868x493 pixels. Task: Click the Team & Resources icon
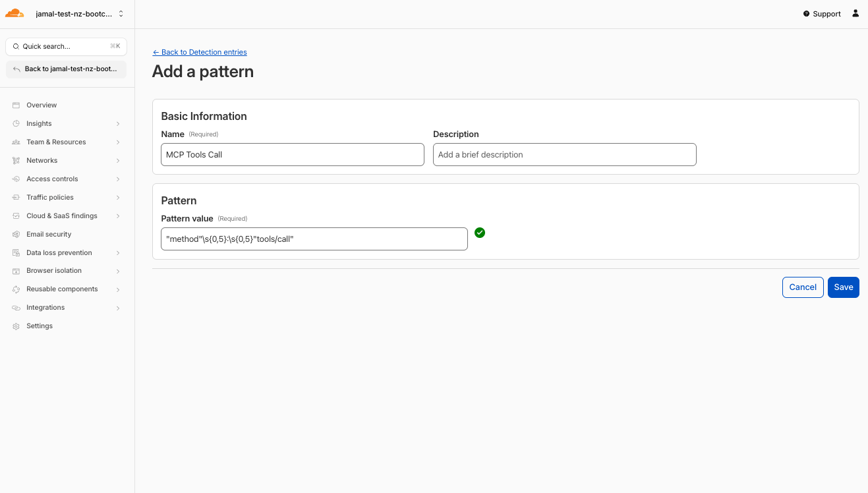coord(16,142)
